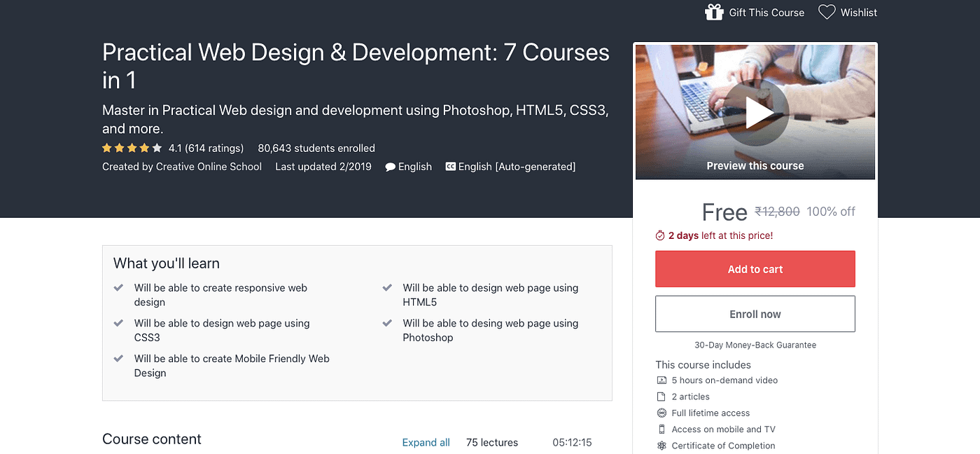Click the on-demand video icon
Viewport: 980px width, 454px height.
click(x=661, y=380)
